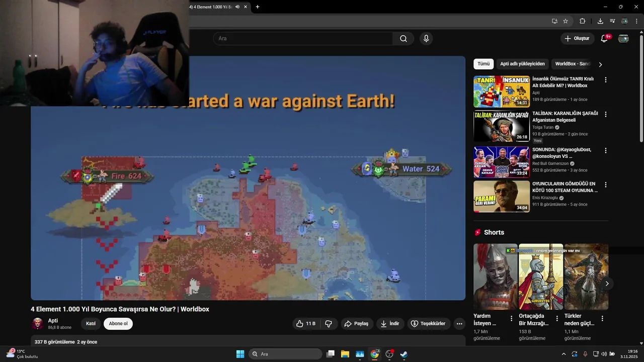Open more actions menu under the video
The height and width of the screenshot is (362, 644).
click(459, 324)
